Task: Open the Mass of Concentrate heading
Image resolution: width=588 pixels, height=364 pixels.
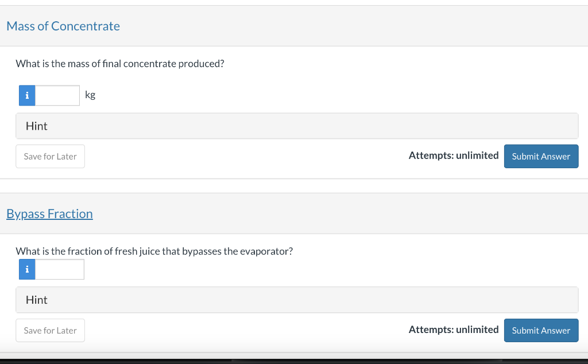Action: tap(63, 26)
